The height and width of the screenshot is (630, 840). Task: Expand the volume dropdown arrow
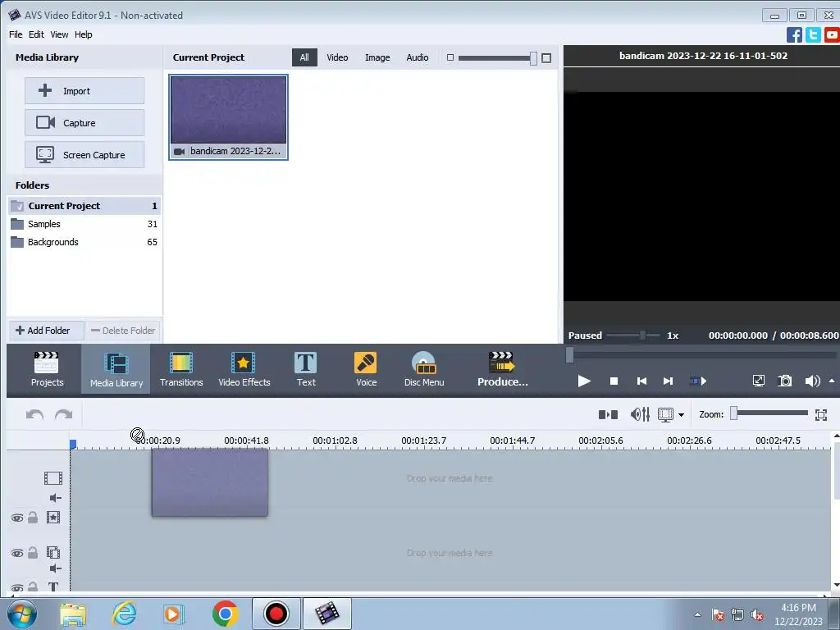832,381
